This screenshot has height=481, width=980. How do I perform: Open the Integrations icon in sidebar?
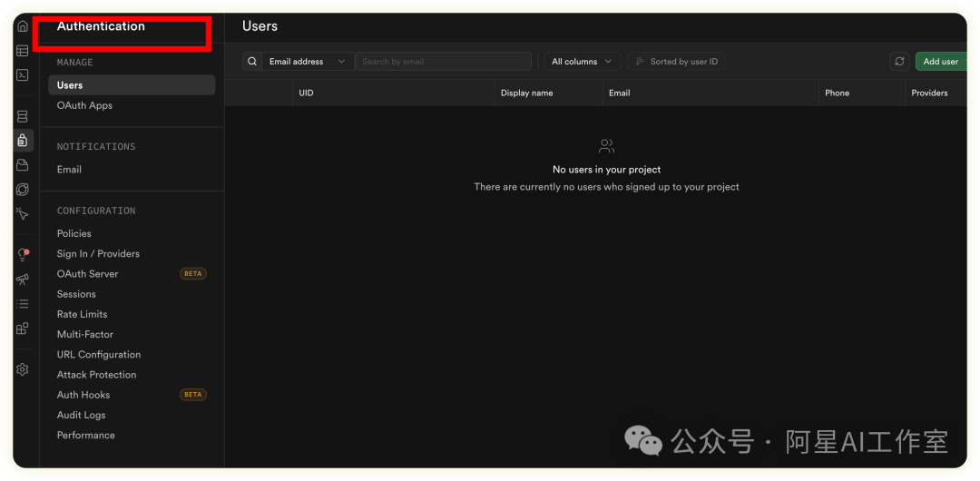[23, 329]
